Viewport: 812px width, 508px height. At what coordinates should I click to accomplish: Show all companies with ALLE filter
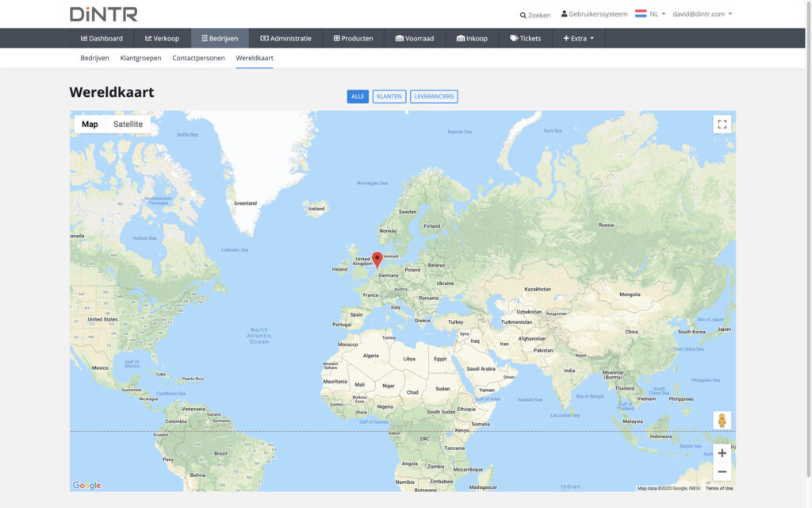point(358,96)
